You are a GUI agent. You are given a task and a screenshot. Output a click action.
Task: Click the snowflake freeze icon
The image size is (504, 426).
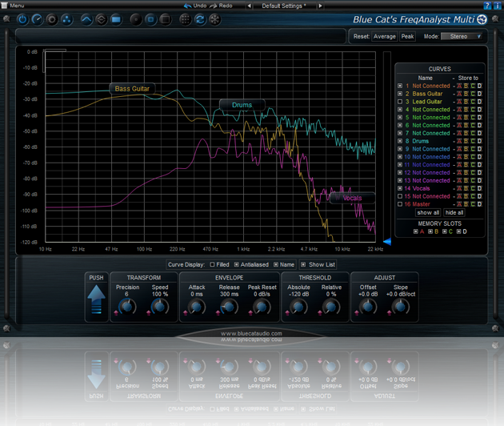[x=214, y=20]
